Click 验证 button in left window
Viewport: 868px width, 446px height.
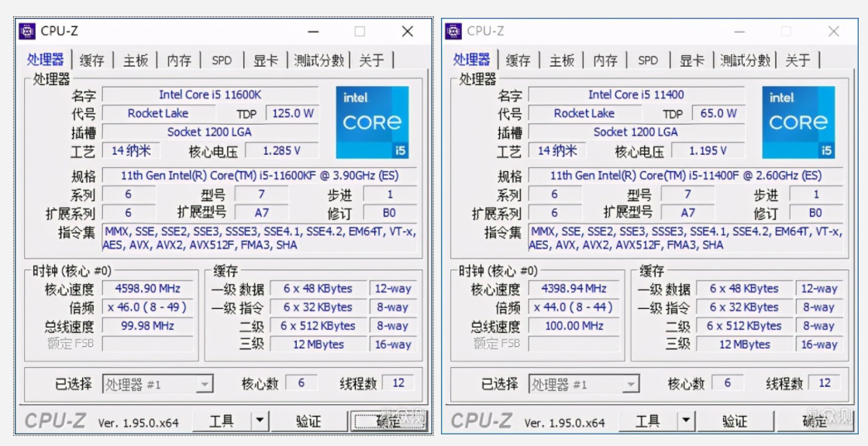(x=308, y=421)
